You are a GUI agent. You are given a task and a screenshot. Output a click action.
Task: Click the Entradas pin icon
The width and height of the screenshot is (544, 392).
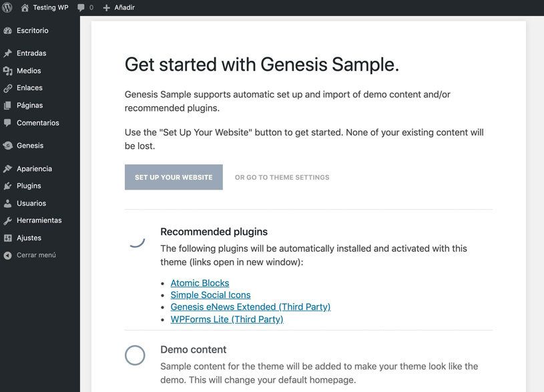[x=7, y=53]
